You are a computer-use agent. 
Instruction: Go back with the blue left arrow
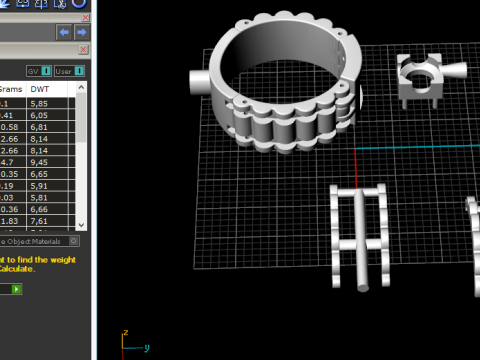tap(64, 32)
